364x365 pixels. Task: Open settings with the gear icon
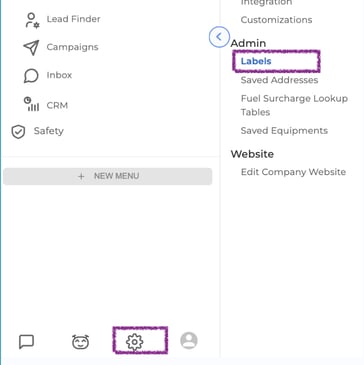point(134,342)
